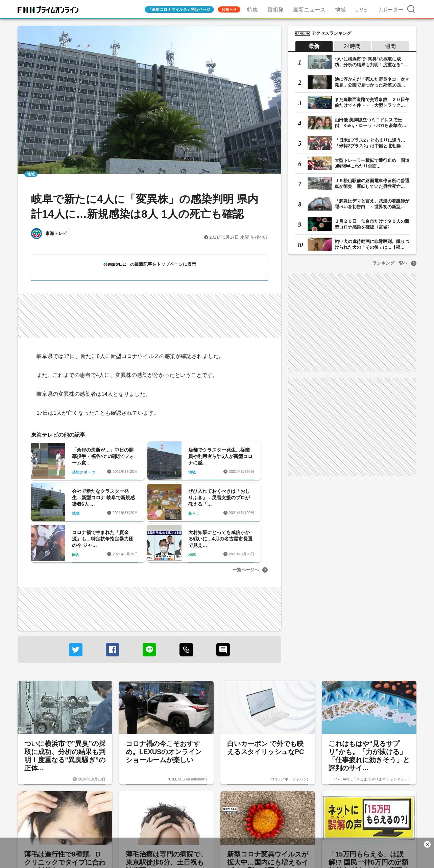Open ranking 5 日米2プラス2 article
The width and height of the screenshot is (434, 868).
click(352, 143)
